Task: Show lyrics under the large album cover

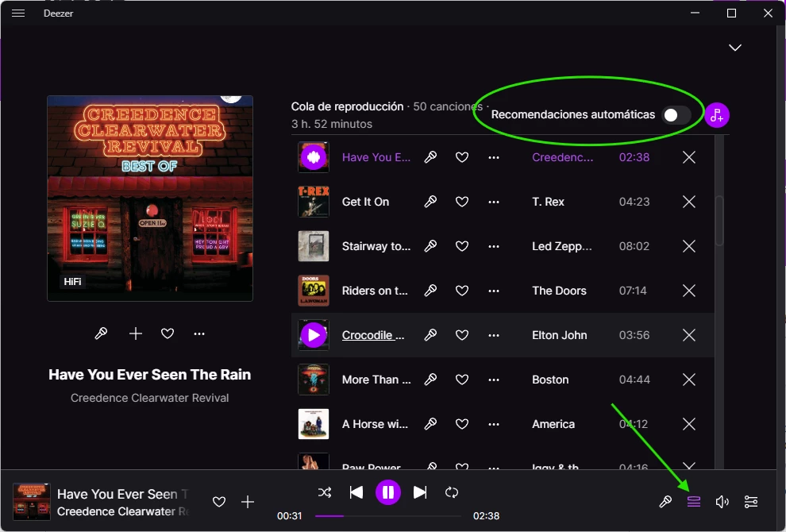Action: tap(102, 333)
